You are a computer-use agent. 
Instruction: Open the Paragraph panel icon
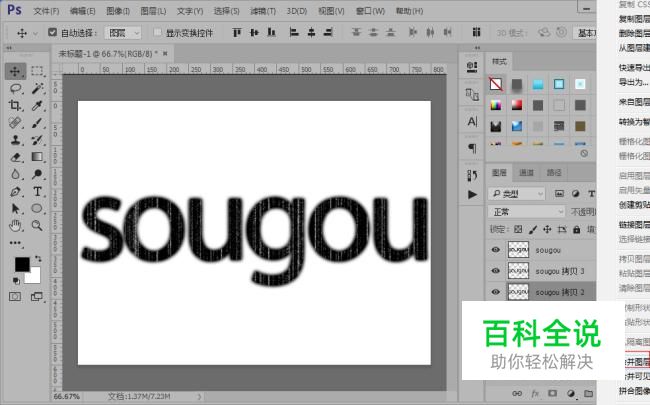click(x=472, y=148)
